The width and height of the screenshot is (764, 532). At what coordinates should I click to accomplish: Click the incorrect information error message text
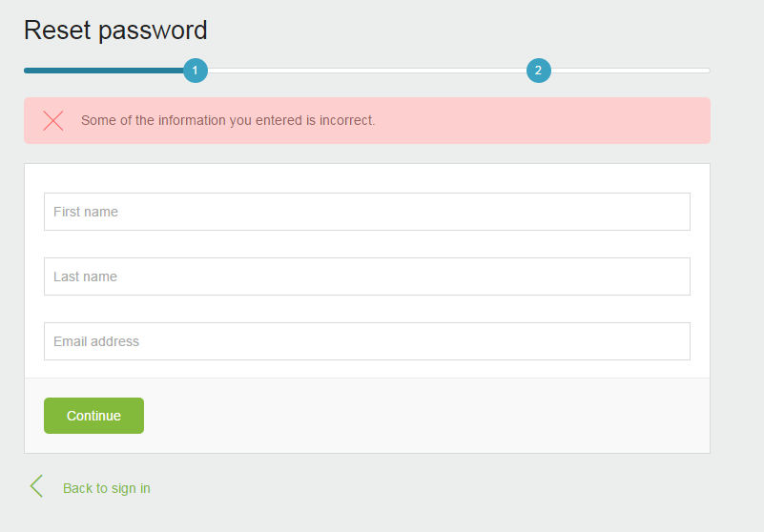point(228,121)
